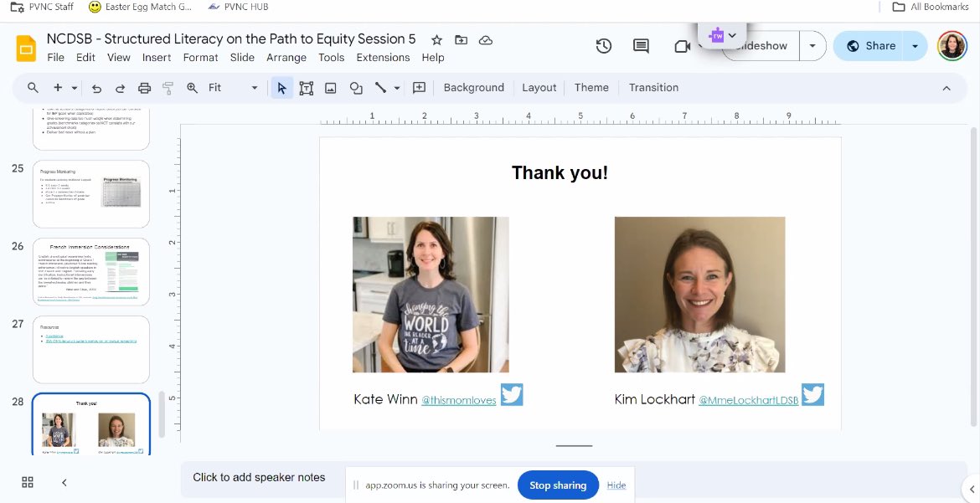Redo the last action
Screen dimensions: 980x503
pos(120,88)
